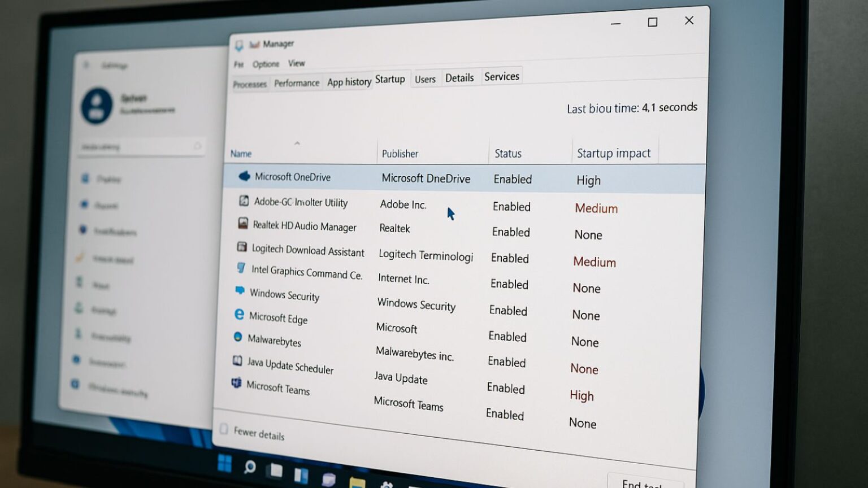Click the Intel Graphics Command Center icon
868x488 pixels.
(x=241, y=268)
